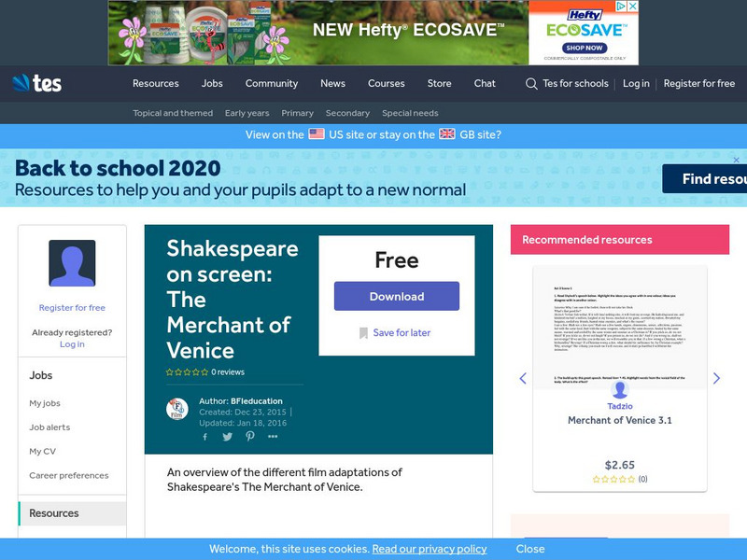Click the resource star rating
Viewport: 747px width, 560px height.
point(188,372)
